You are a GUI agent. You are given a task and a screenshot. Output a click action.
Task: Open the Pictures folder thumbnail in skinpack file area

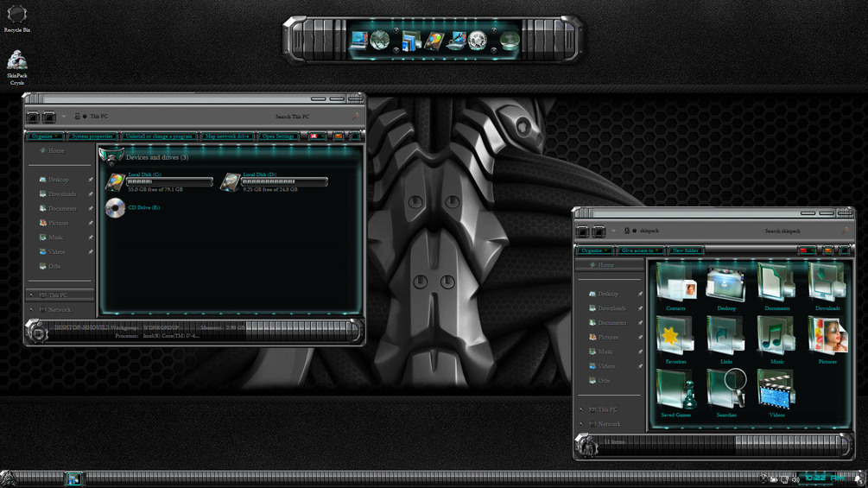(x=827, y=340)
